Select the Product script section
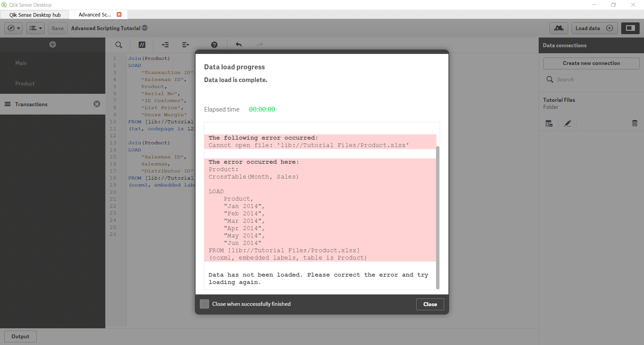The image size is (644, 345). tap(25, 83)
